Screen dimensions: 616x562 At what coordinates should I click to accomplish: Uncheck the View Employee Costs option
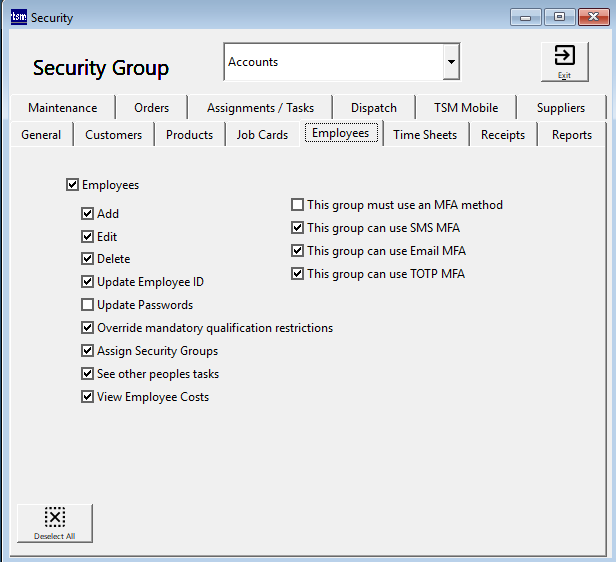(x=88, y=397)
